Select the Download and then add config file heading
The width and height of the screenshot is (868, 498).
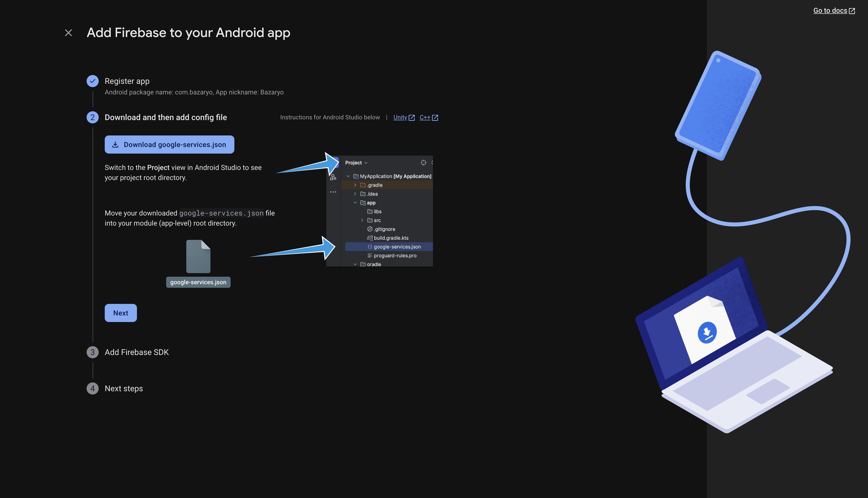[166, 117]
